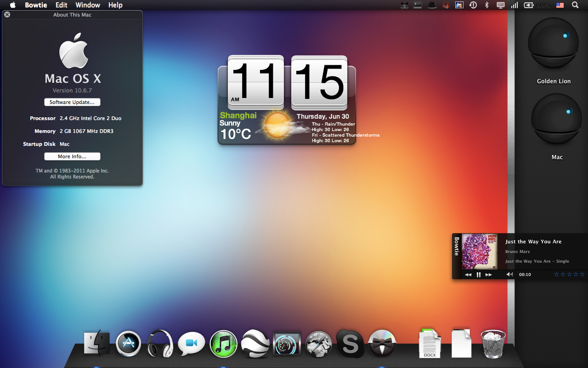Open the Displays menu bar icon
This screenshot has width=588, height=368.
501,5
